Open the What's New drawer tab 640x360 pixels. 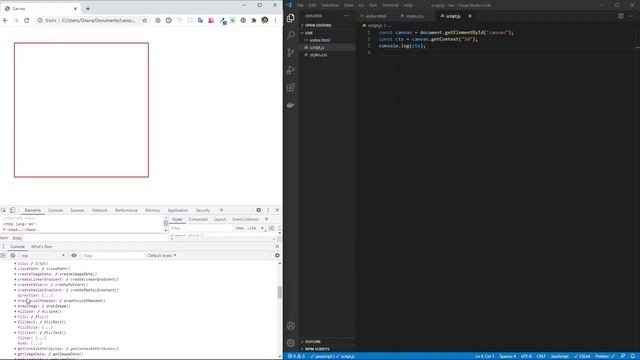(42, 247)
